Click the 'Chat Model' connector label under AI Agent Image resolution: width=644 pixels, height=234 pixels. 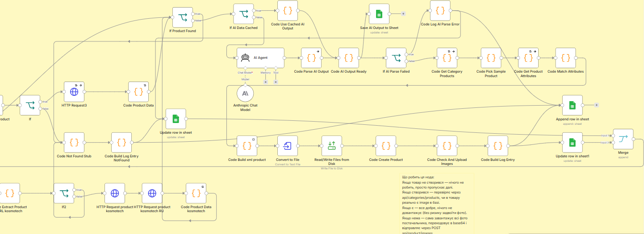[245, 72]
